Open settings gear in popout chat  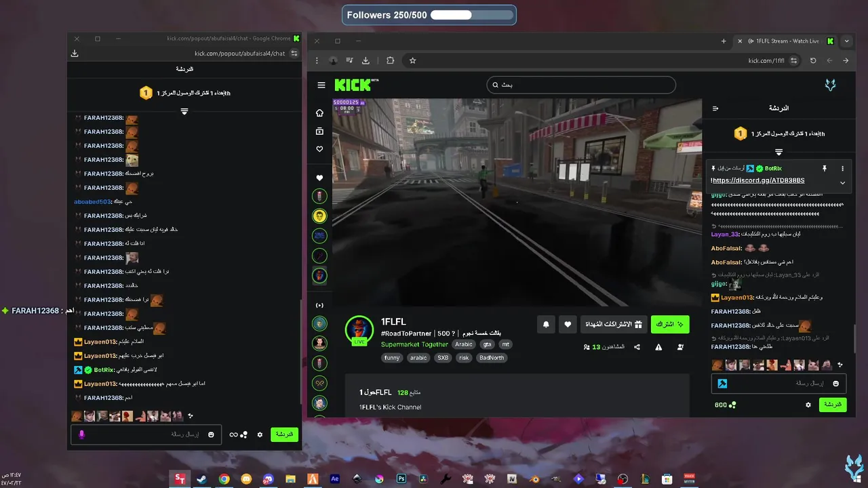pos(260,434)
